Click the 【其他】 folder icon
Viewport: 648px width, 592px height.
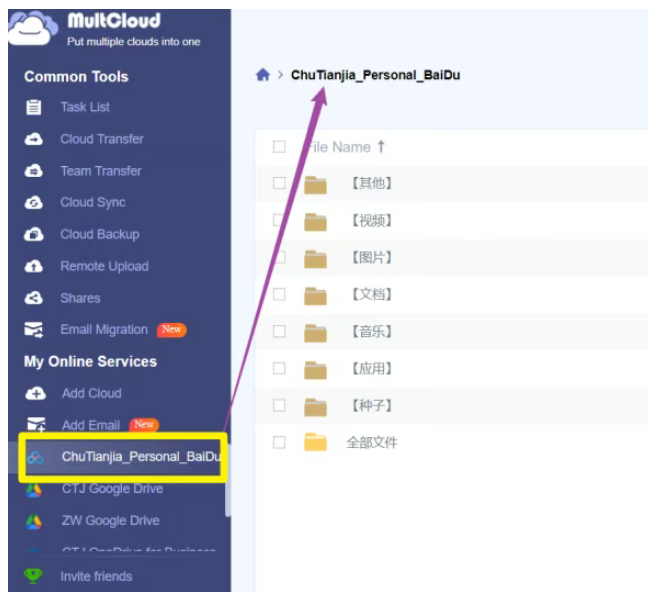(x=315, y=184)
